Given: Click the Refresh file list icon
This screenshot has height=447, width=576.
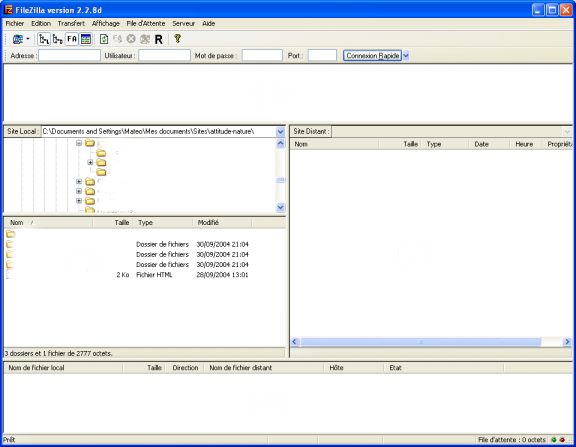Looking at the screenshot, I should click(x=104, y=39).
